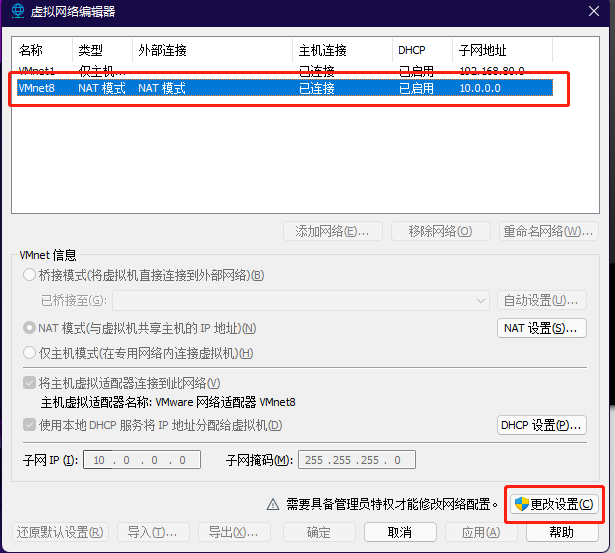
Task: Click 已启用 cell in VMnet8 row
Action: pyautogui.click(x=416, y=88)
